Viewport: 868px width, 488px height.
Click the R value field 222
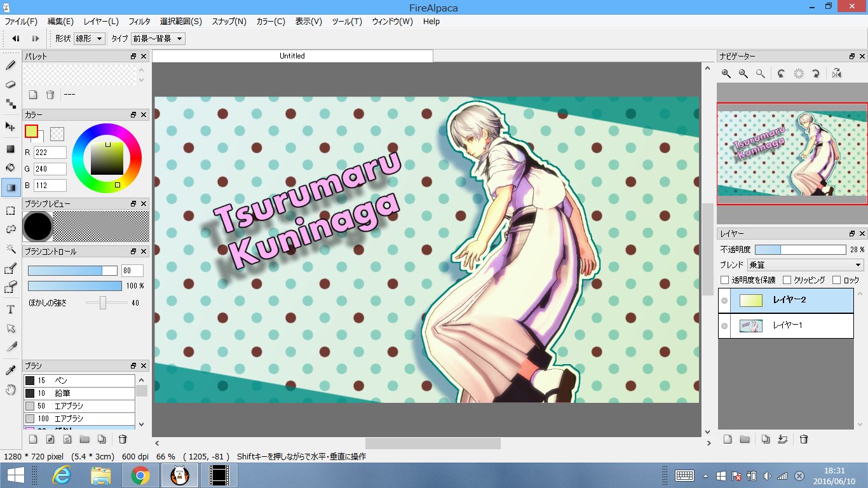coord(50,152)
